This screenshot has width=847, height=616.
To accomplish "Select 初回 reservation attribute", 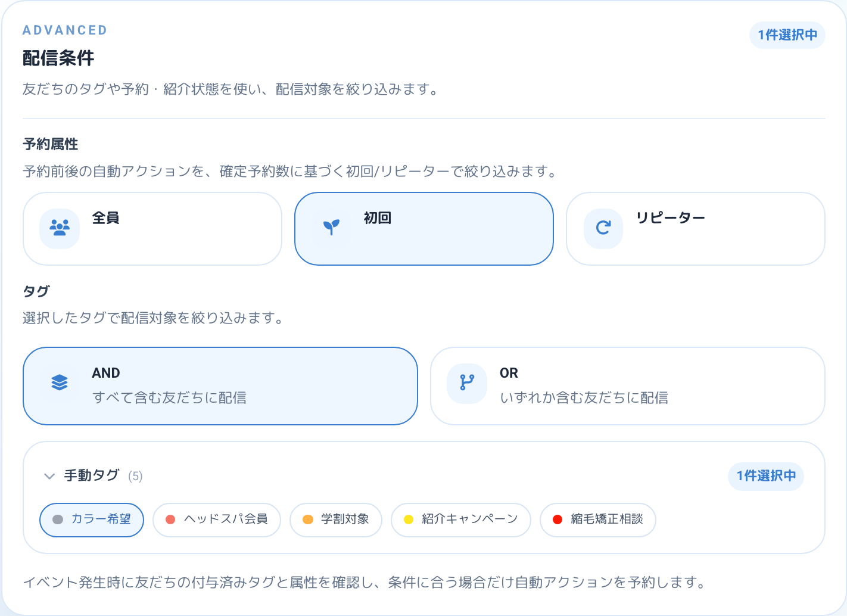I will [424, 229].
